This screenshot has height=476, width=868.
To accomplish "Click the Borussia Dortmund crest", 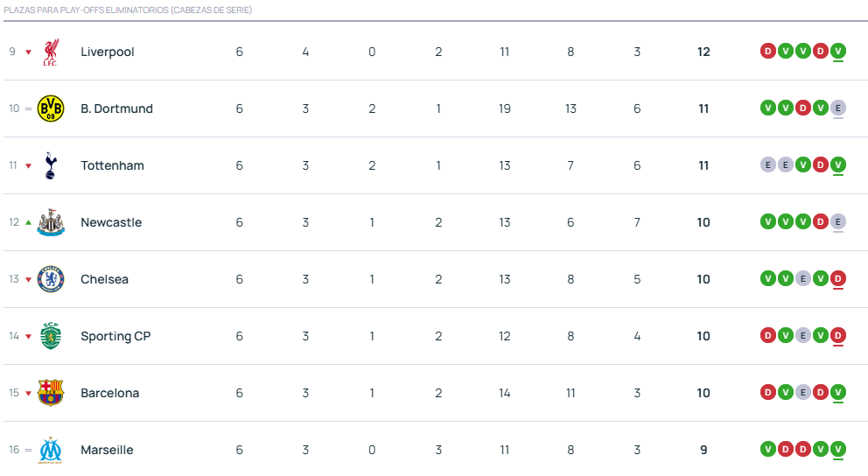I will (51, 108).
